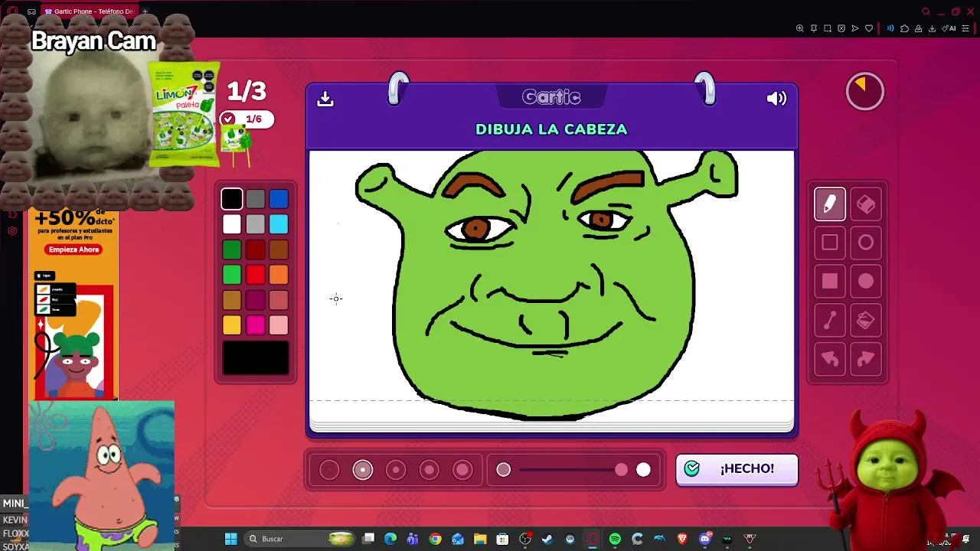Select the line tool

point(830,321)
